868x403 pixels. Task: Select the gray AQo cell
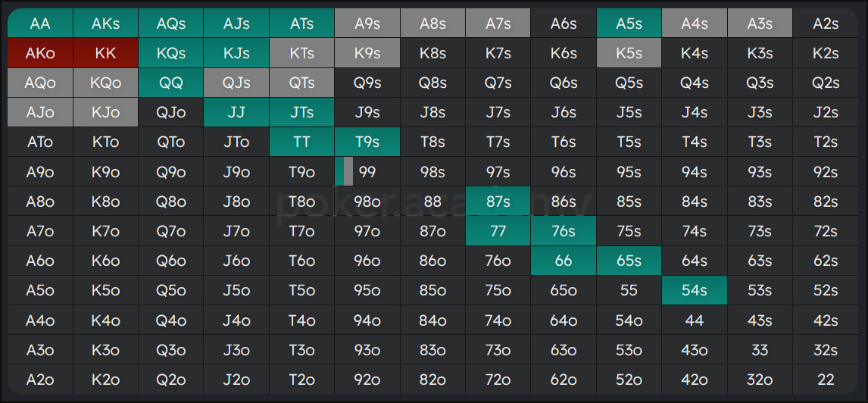coord(40,83)
